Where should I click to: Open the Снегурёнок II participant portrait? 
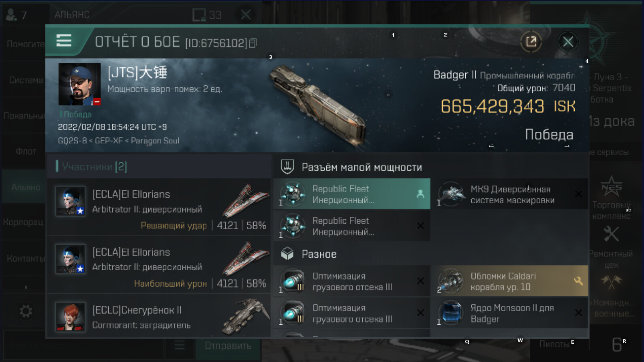(71, 317)
